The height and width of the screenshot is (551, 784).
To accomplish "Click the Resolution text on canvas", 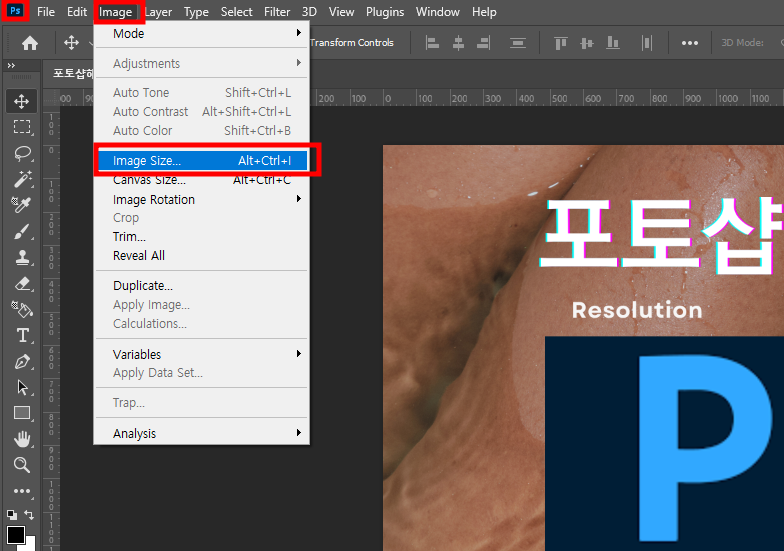I will (x=637, y=310).
